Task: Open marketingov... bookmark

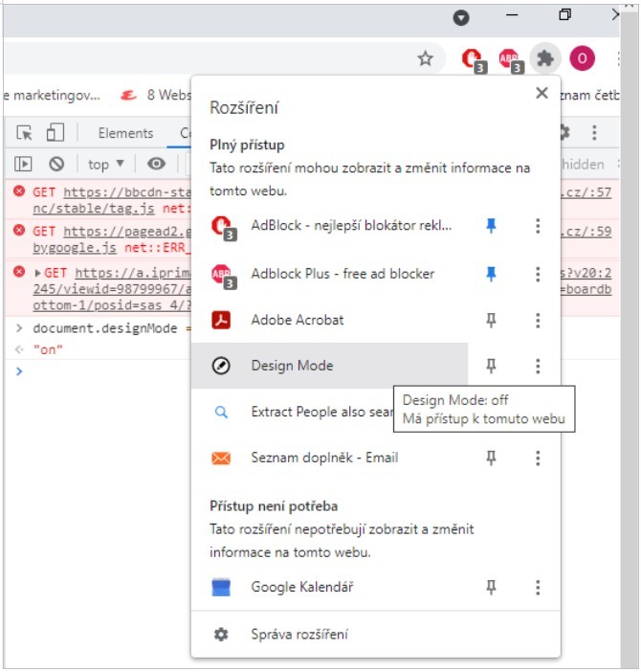Action: click(x=54, y=95)
